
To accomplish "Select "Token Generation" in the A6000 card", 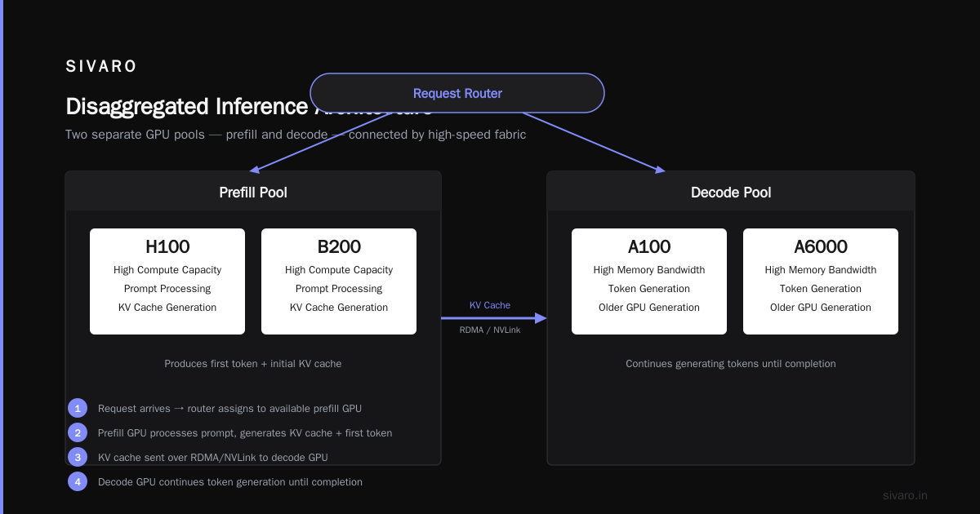I will point(821,289).
